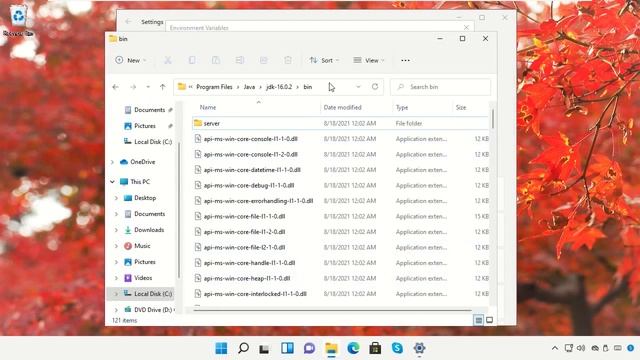Viewport: 640px width, 360px height.
Task: Expand the address bar history dropdown
Action: point(358,87)
